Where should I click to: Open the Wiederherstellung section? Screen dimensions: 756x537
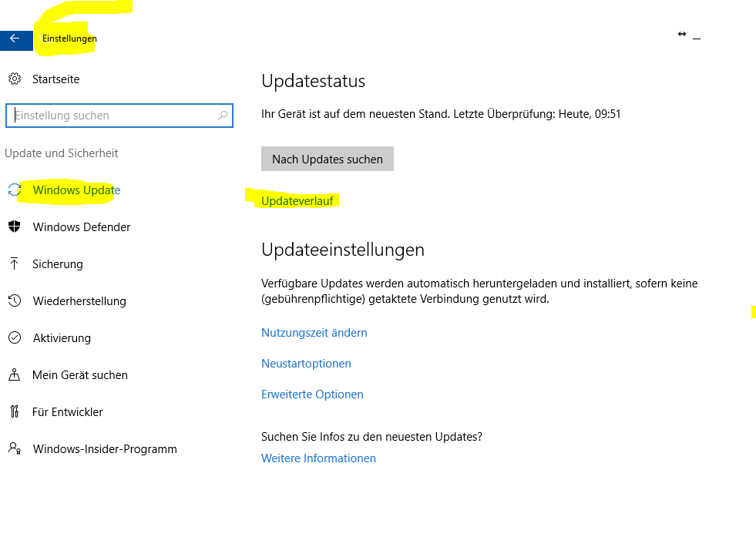(79, 301)
